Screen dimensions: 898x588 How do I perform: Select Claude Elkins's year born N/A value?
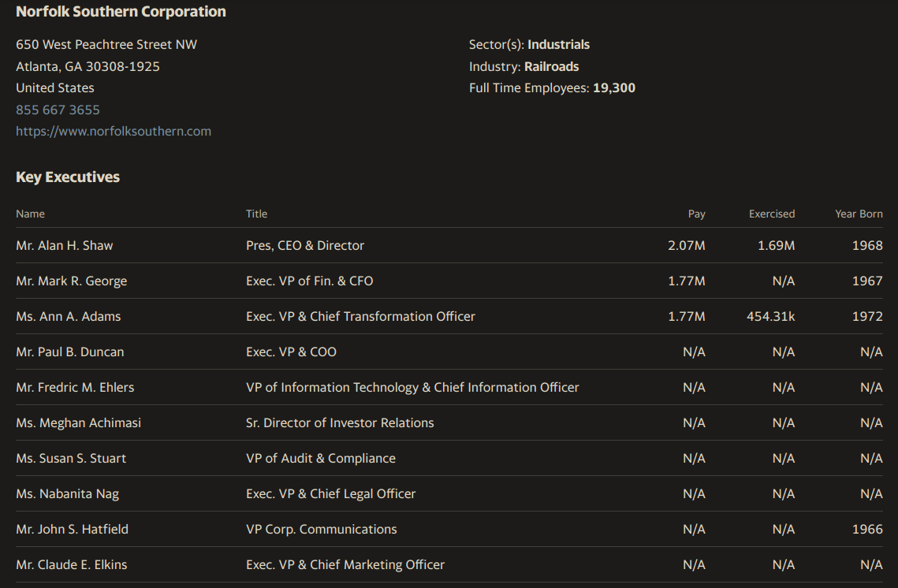point(871,565)
